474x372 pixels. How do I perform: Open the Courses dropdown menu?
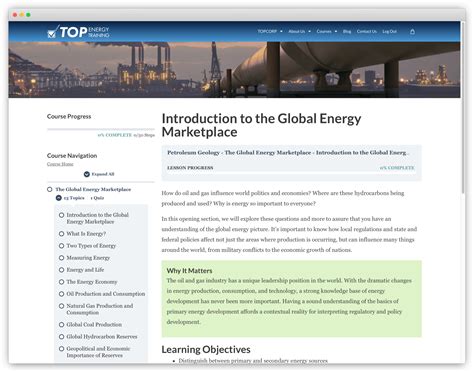click(x=327, y=31)
